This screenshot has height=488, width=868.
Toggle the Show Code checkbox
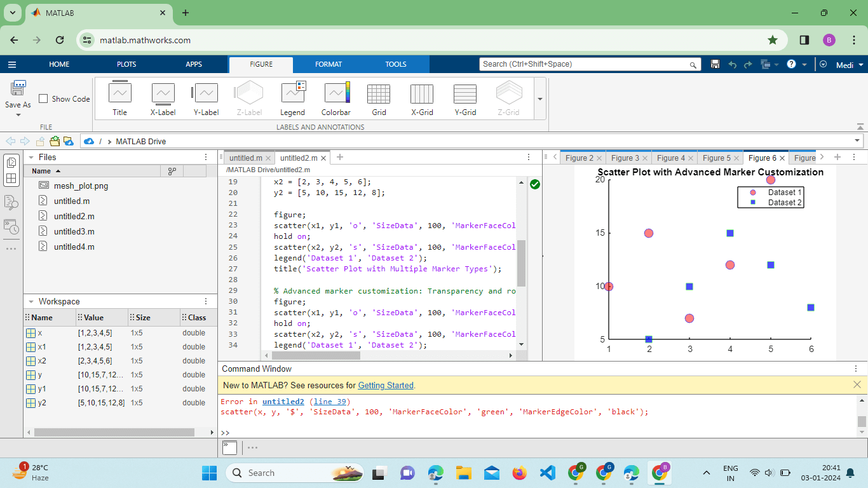43,98
